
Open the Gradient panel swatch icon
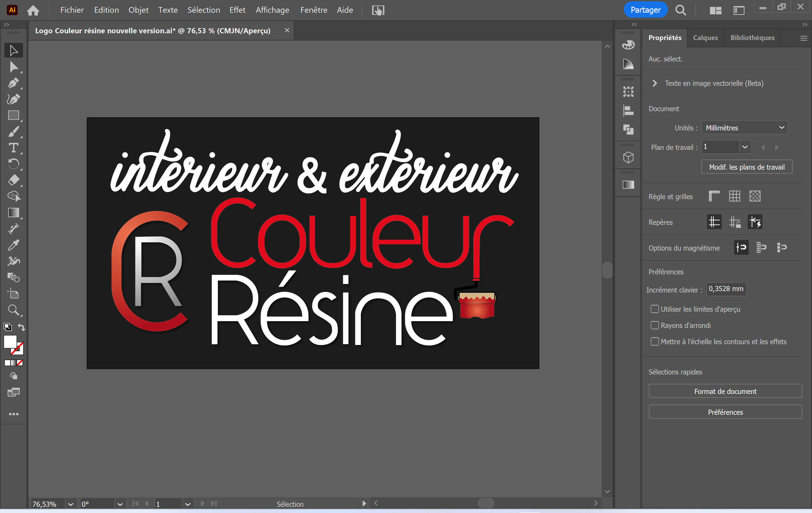[628, 185]
